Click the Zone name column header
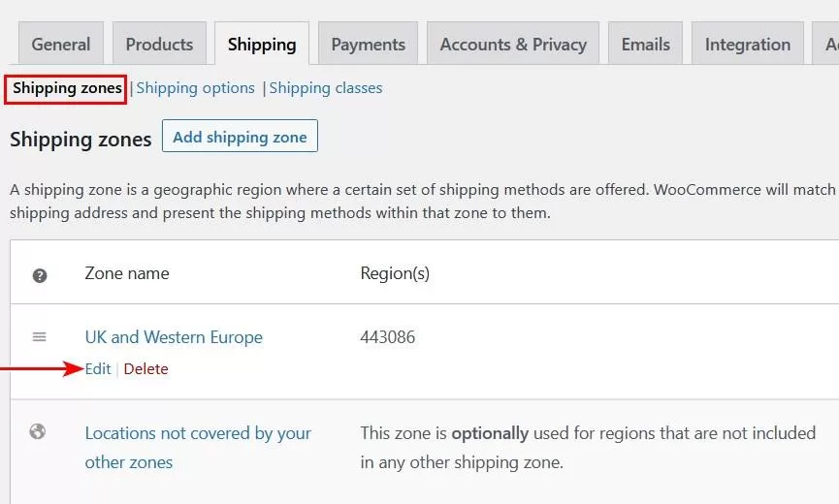Viewport: 839px width, 504px height. coord(127,273)
